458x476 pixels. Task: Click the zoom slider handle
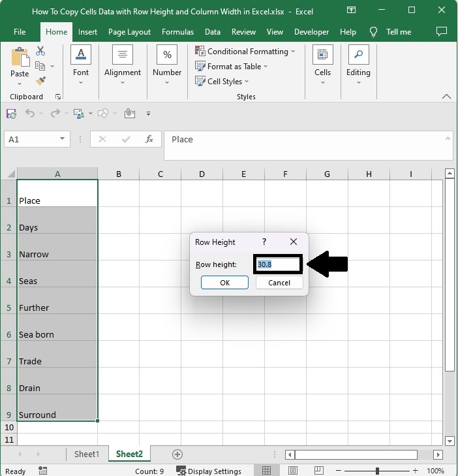[377, 471]
